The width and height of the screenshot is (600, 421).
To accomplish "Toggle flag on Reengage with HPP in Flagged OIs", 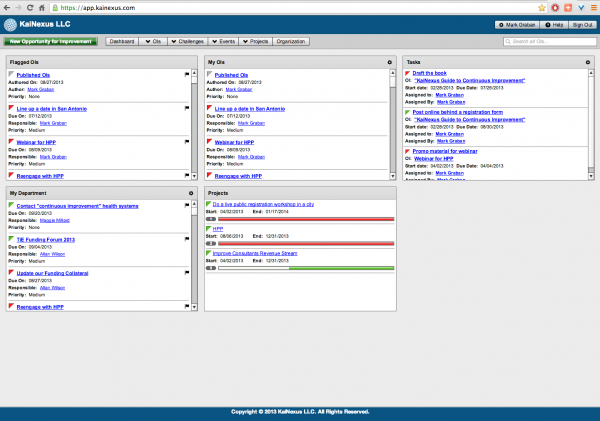I will pyautogui.click(x=187, y=175).
